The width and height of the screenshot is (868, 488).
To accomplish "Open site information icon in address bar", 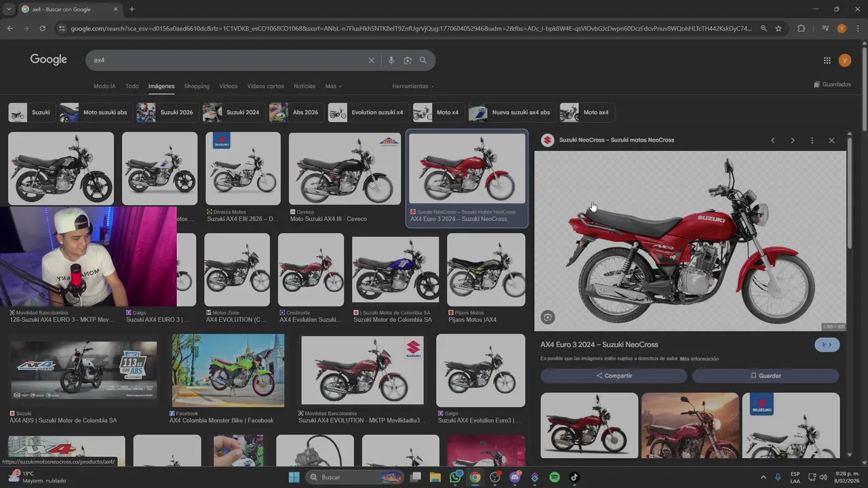I will 62,28.
